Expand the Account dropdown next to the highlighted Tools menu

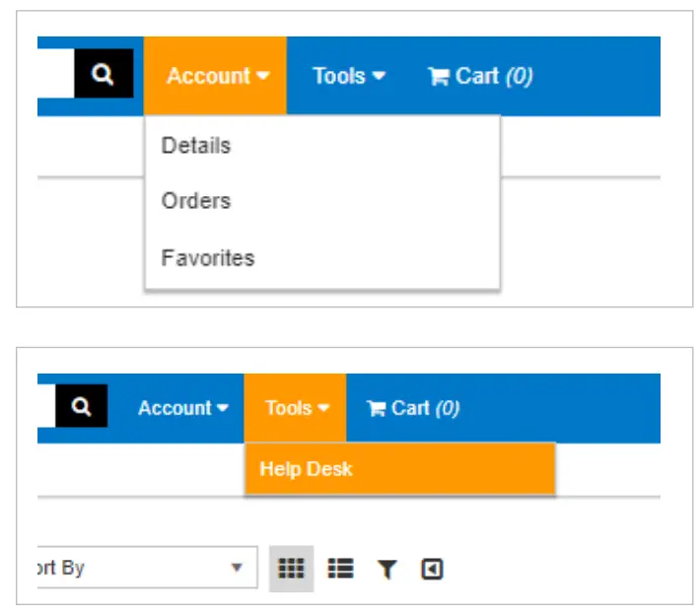tap(182, 408)
